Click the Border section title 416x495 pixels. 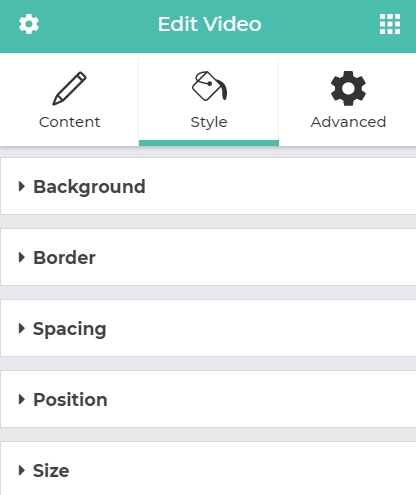tap(64, 258)
